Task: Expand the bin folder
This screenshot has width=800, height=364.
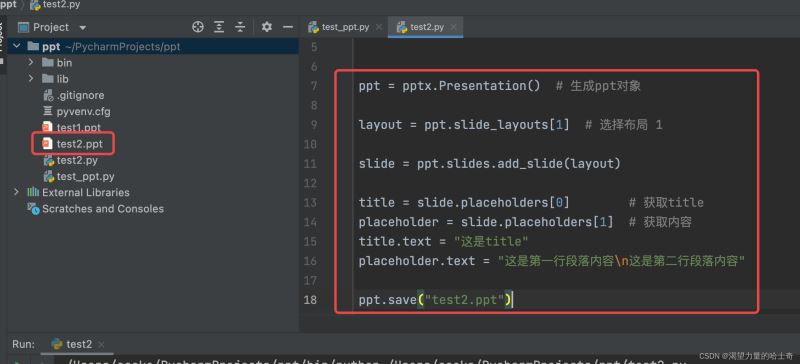Action: tap(31, 62)
